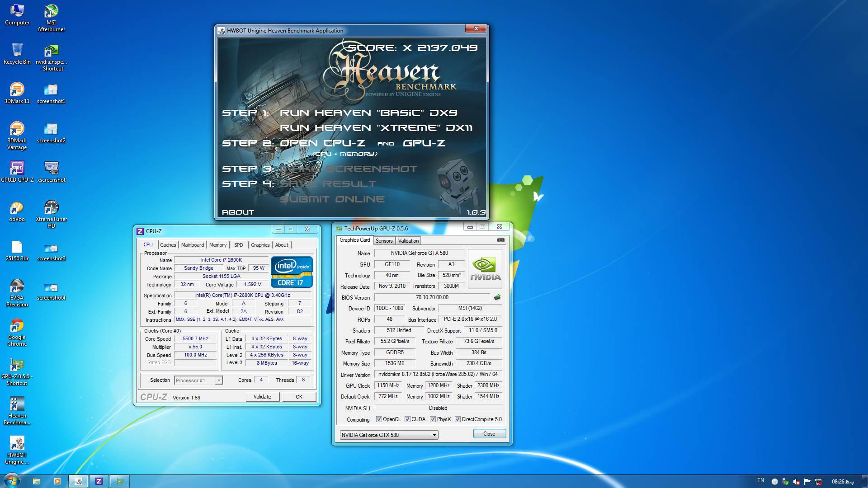The height and width of the screenshot is (488, 868).
Task: Click the Driver Version field in GPU-Z
Action: pyautogui.click(x=438, y=375)
